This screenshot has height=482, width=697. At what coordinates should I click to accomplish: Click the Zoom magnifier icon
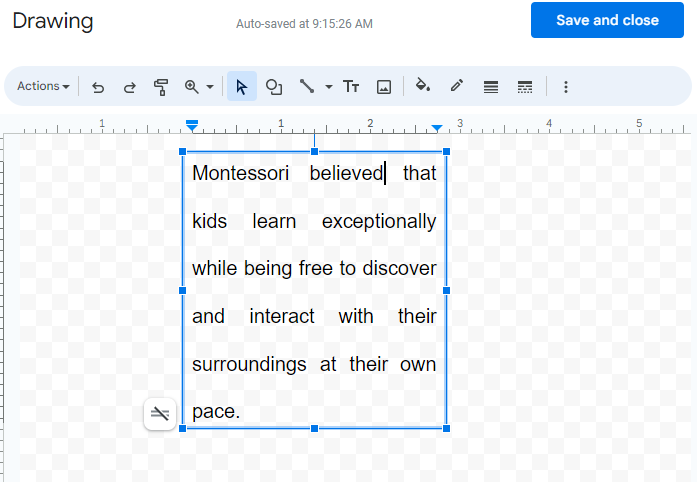(x=192, y=87)
